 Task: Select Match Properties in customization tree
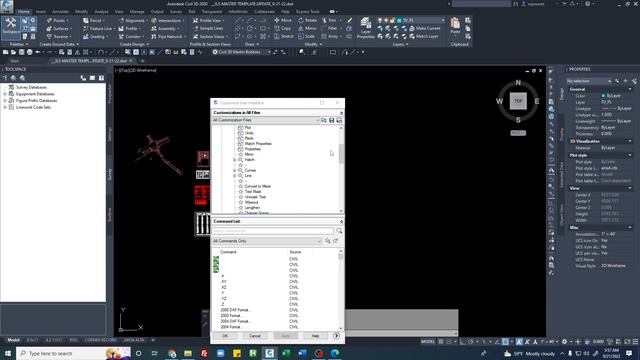(258, 144)
